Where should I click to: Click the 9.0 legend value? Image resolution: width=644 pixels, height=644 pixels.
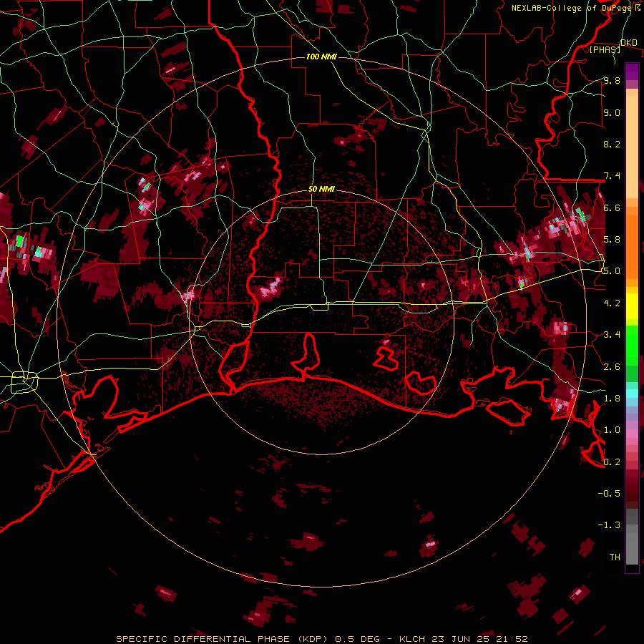[x=612, y=112]
